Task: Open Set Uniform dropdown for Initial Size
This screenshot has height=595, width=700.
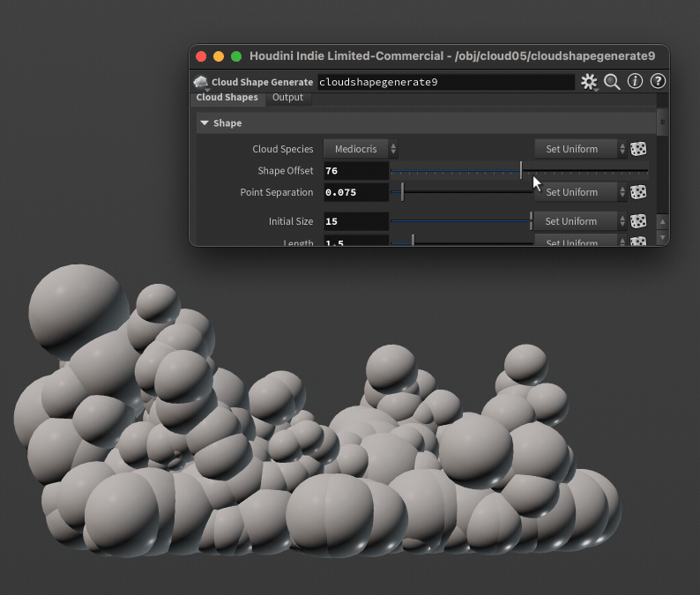Action: point(580,221)
